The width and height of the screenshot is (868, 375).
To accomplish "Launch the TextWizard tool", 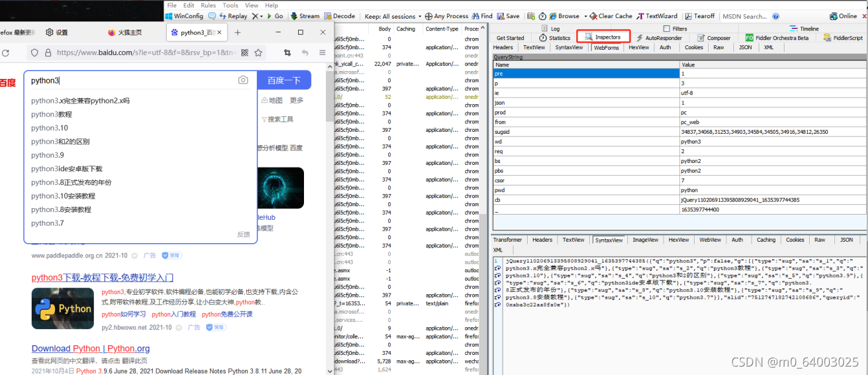I will (657, 16).
